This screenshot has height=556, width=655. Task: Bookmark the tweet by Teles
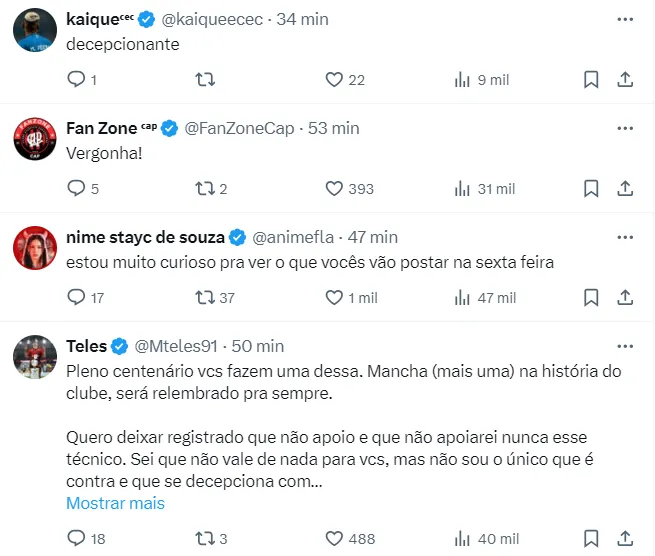coord(591,539)
